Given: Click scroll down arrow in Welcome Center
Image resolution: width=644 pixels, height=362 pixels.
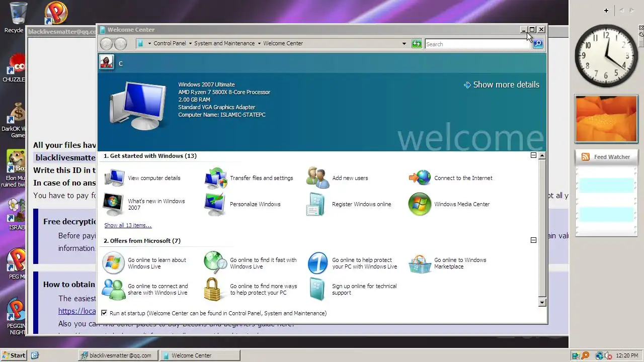Looking at the screenshot, I should (542, 302).
